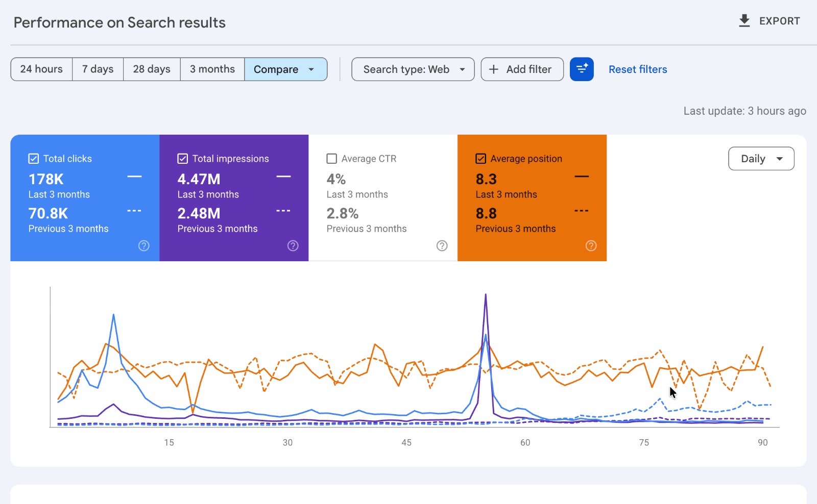
Task: Open help icon on Average position card
Action: coord(591,246)
